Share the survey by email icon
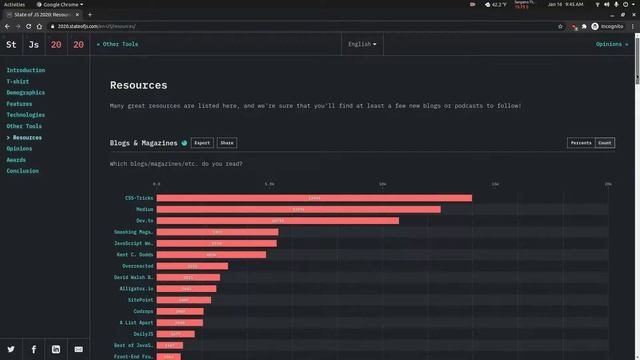This screenshot has height=360, width=640. point(78,349)
